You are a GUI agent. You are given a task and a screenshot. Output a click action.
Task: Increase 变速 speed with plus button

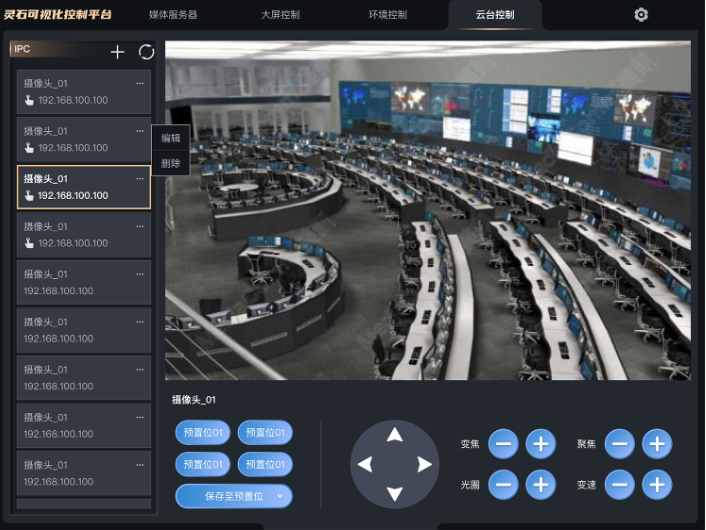[x=657, y=485]
